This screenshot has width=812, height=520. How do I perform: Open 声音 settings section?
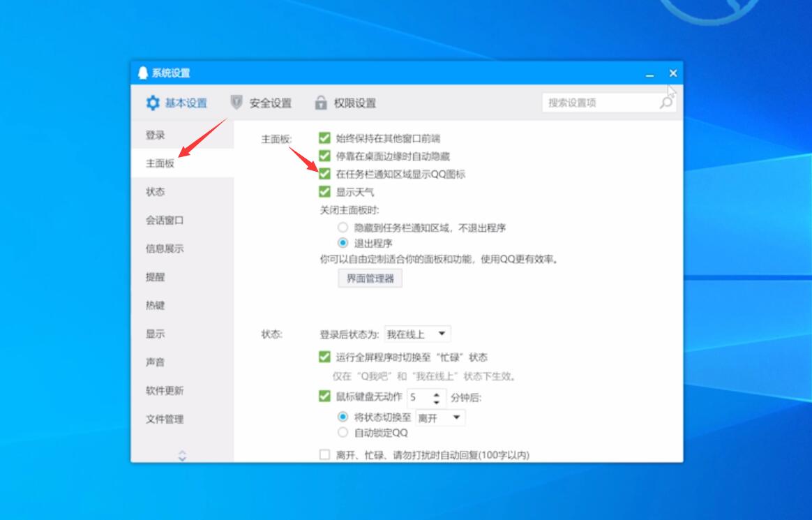coord(182,362)
